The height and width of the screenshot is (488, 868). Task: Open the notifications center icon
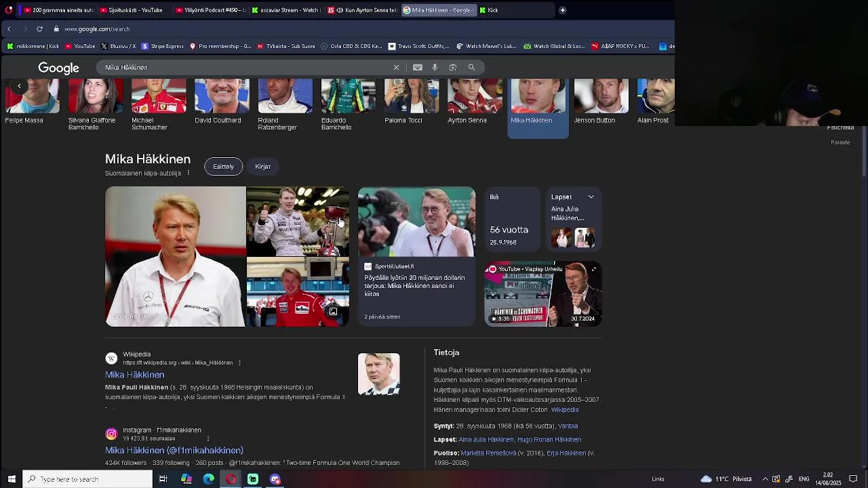[853, 479]
